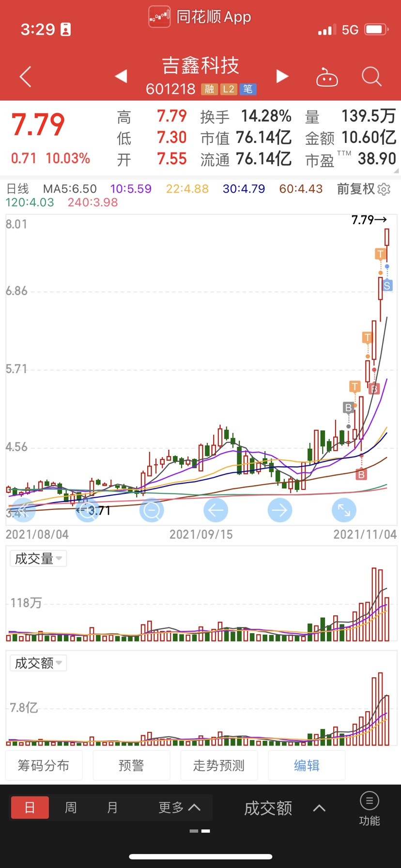This screenshot has width=401, height=868.
Task: Jump to earliest data with double-left circle
Action: (x=23, y=510)
